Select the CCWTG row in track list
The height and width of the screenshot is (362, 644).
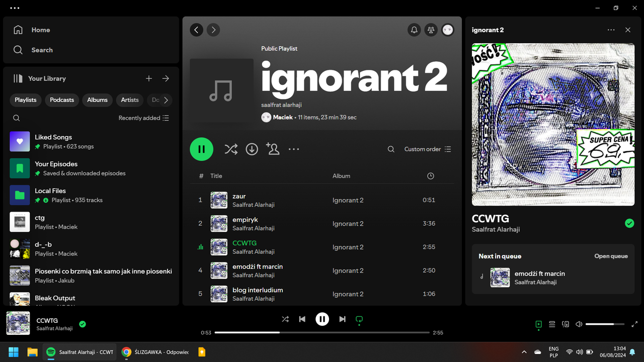pos(322,247)
